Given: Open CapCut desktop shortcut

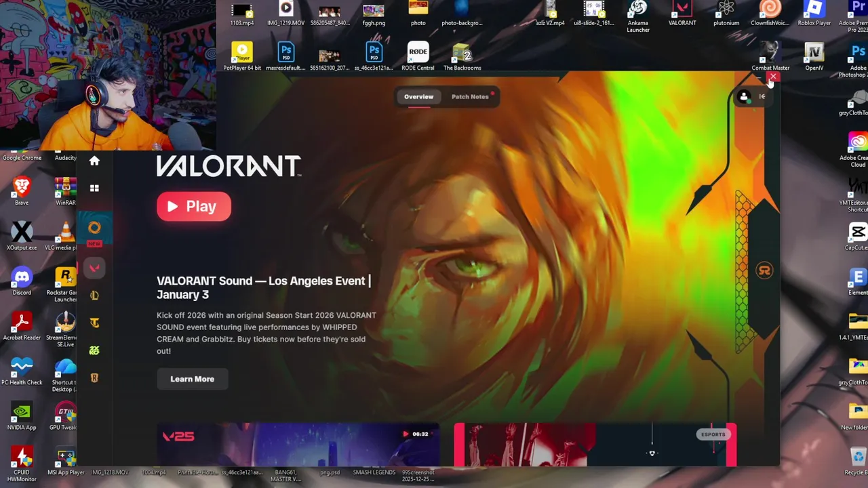Looking at the screenshot, I should point(857,237).
